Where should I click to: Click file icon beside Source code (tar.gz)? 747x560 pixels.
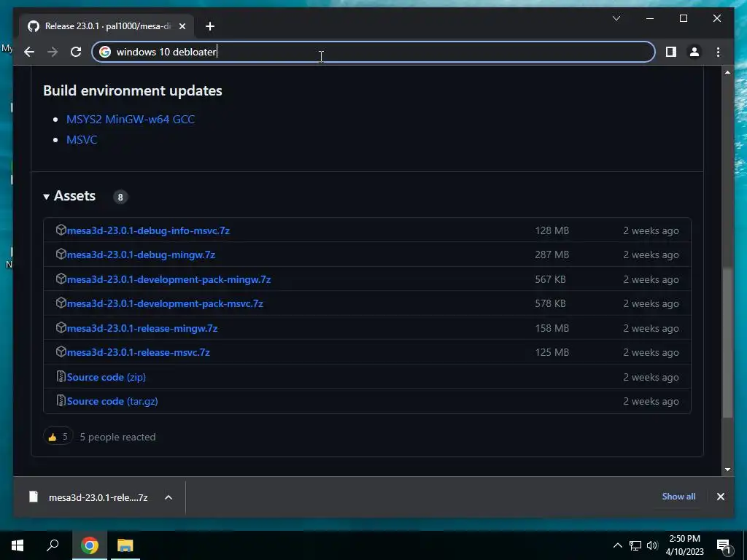tap(61, 401)
